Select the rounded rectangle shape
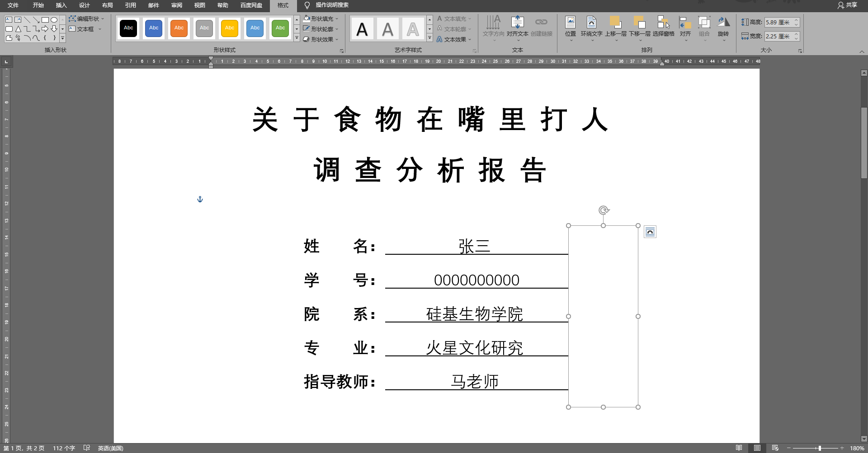The image size is (868, 453). [x=9, y=29]
